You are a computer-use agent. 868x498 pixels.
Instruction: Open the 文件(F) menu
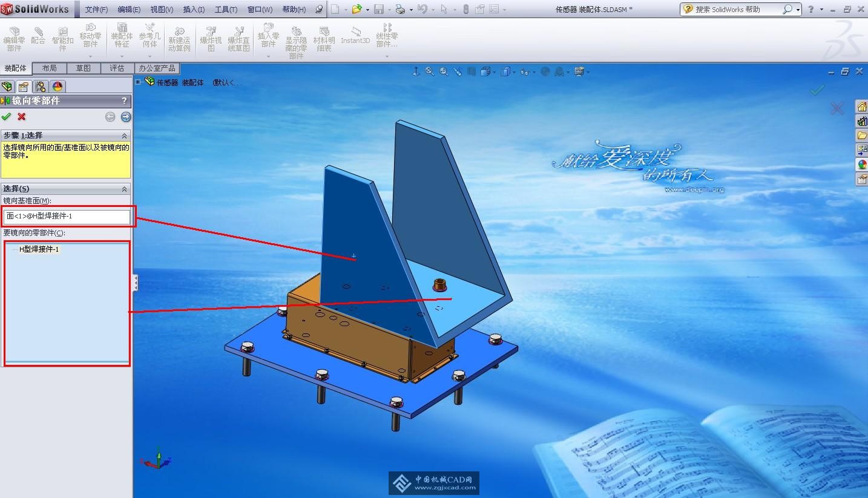[x=96, y=10]
